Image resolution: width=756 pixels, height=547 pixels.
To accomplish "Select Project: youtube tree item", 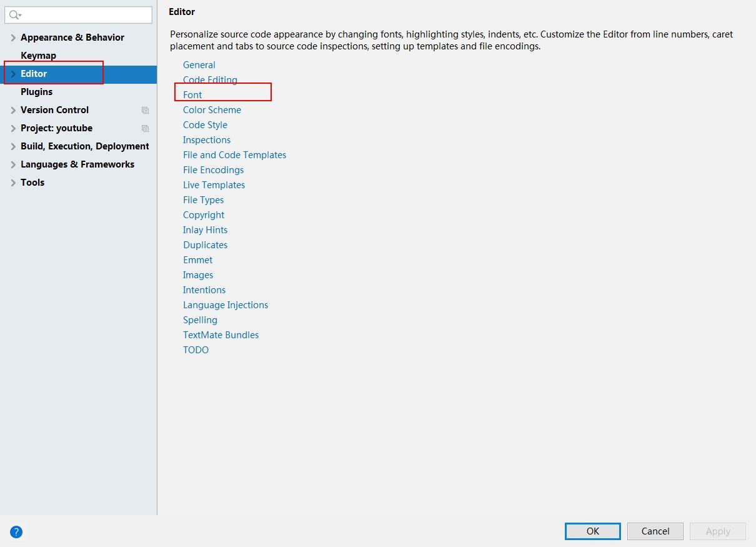I will [x=56, y=128].
